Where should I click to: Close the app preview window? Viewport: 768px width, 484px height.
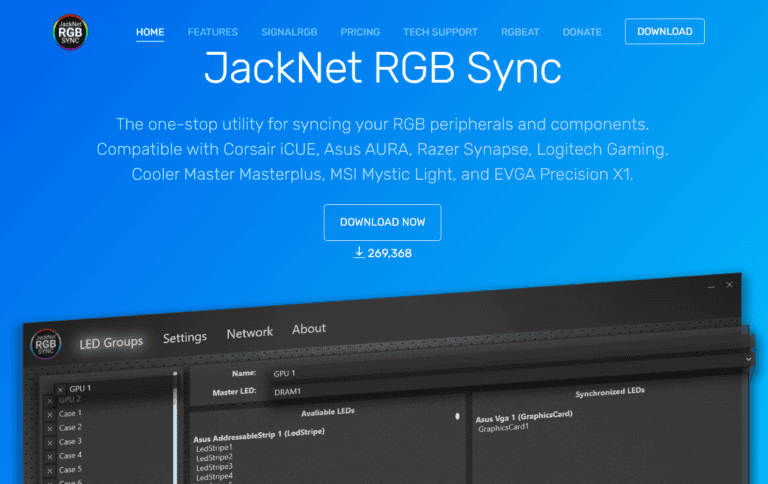729,285
